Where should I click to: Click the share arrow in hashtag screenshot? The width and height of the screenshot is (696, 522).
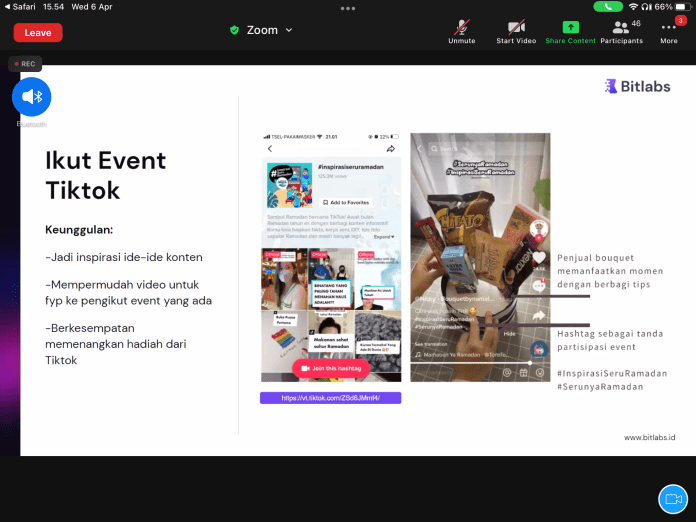(x=391, y=149)
